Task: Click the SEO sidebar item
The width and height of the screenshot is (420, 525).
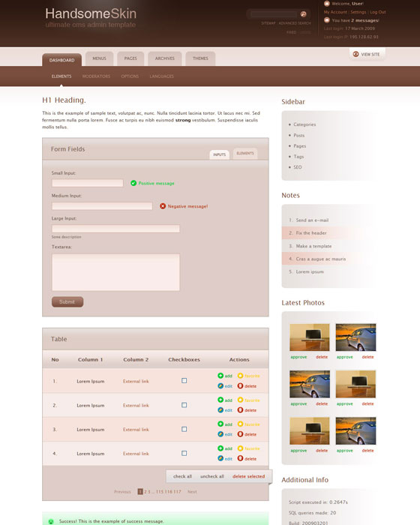Action: pyautogui.click(x=298, y=167)
